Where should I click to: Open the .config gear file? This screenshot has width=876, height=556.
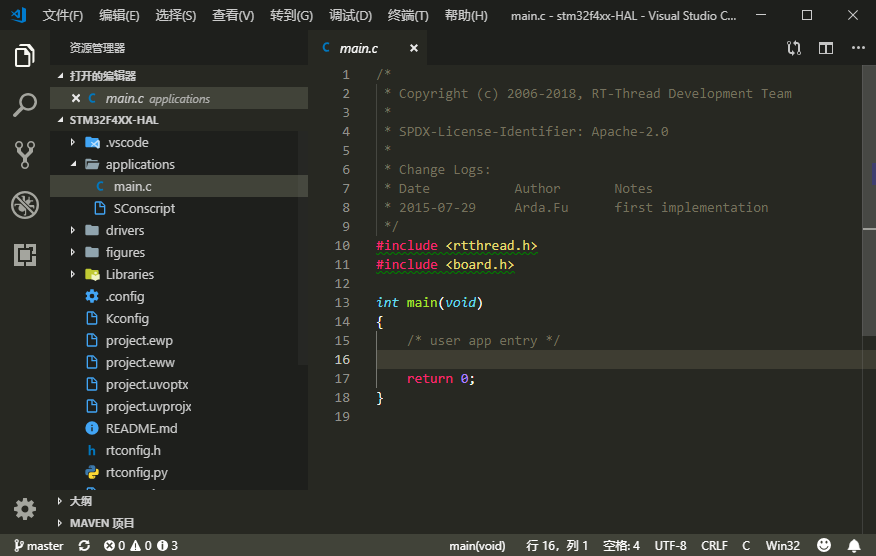point(179,296)
